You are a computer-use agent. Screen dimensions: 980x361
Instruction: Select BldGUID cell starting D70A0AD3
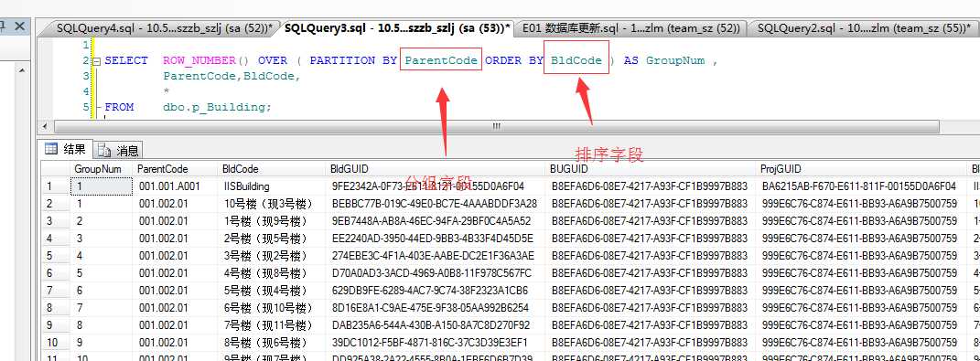point(435,273)
